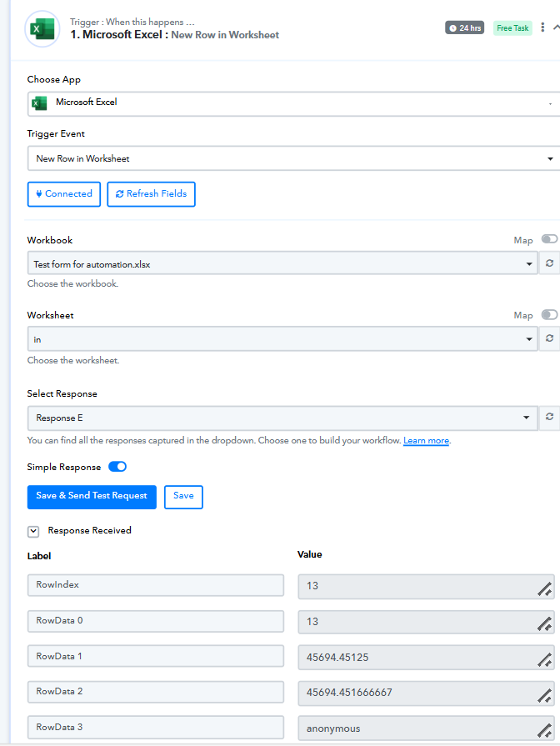
Task: Click the RowData 2 label field
Action: click(156, 692)
